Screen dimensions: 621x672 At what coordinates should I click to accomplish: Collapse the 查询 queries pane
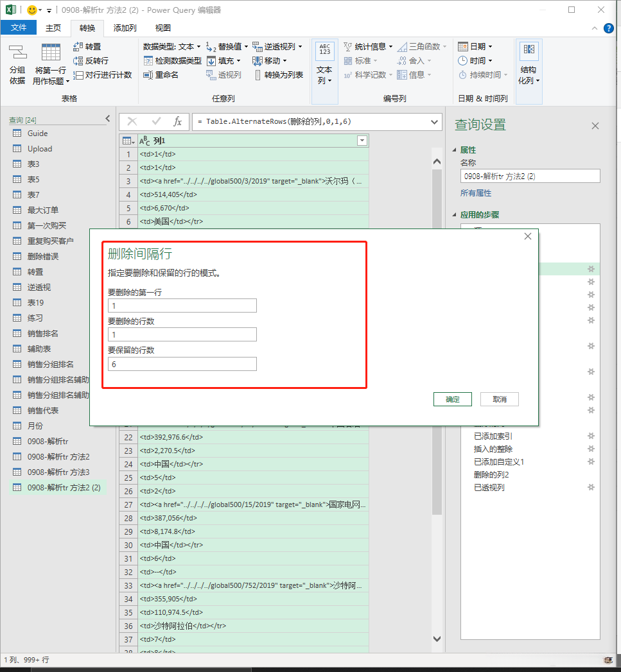tap(108, 118)
